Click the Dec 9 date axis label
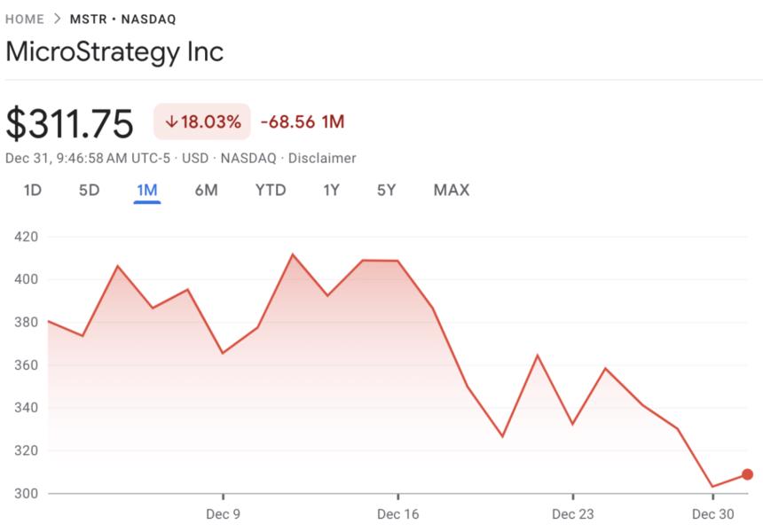This screenshot has height=532, width=763. click(x=223, y=514)
